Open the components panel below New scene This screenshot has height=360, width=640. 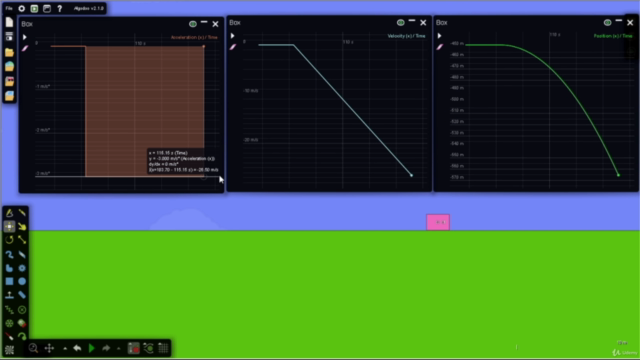pyautogui.click(x=9, y=37)
